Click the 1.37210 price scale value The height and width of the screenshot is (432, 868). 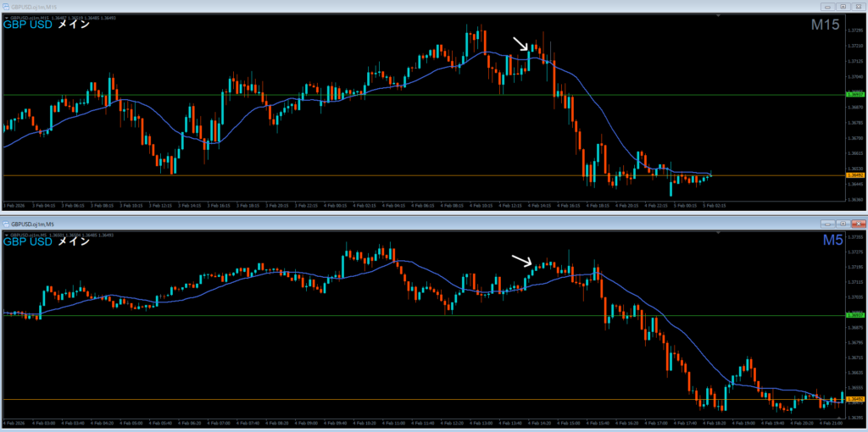coord(856,46)
